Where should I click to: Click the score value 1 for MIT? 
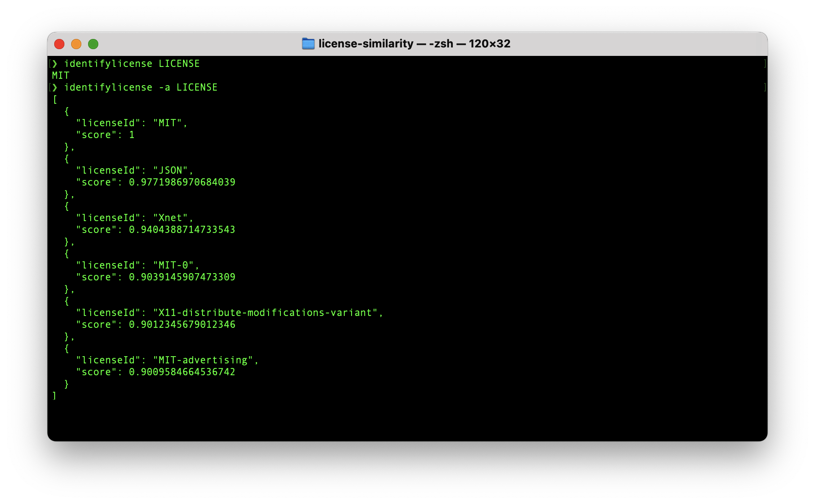pyautogui.click(x=132, y=135)
